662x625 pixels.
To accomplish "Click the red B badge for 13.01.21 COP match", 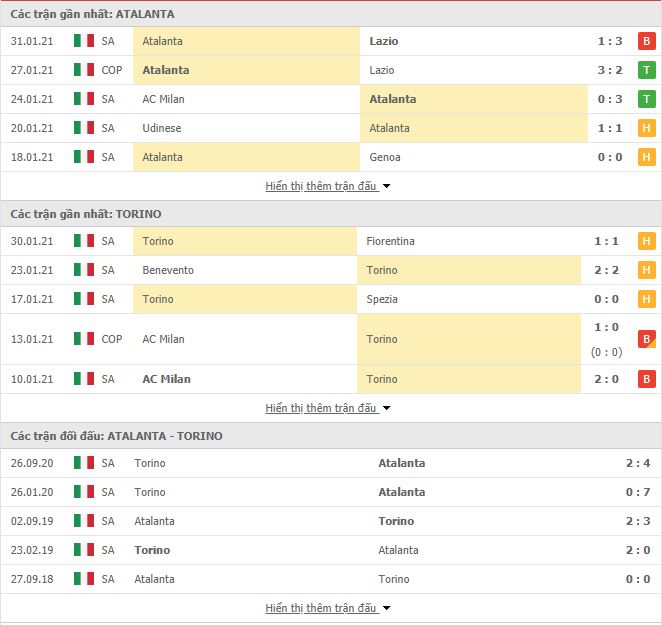I will point(646,339).
